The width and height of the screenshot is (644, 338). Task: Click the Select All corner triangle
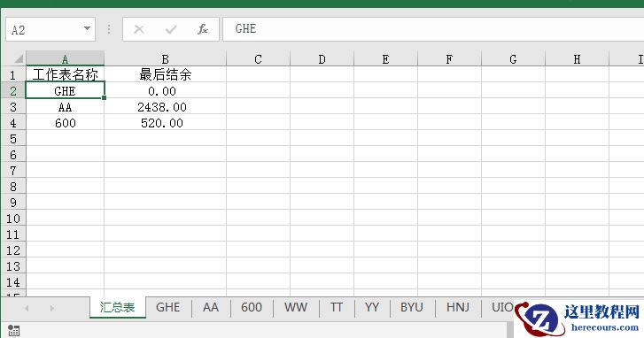18,58
